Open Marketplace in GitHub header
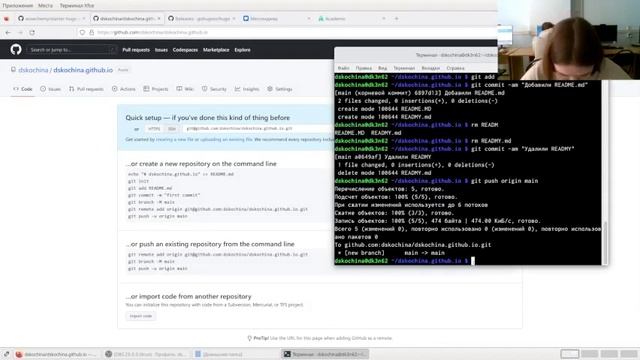 [216, 50]
